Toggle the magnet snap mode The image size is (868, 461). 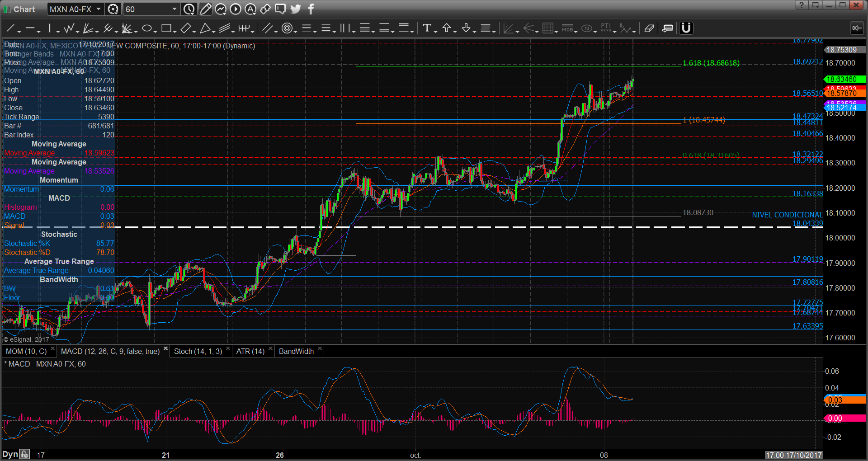pyautogui.click(x=686, y=28)
